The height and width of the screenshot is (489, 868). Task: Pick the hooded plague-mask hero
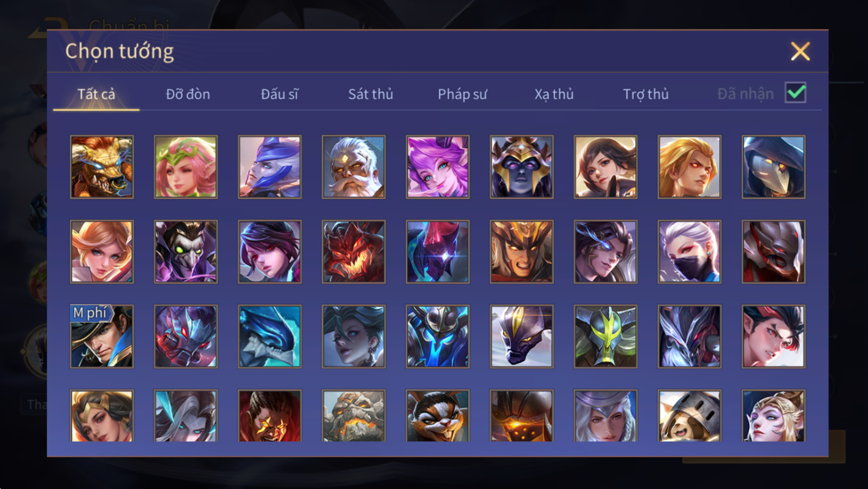(x=774, y=167)
